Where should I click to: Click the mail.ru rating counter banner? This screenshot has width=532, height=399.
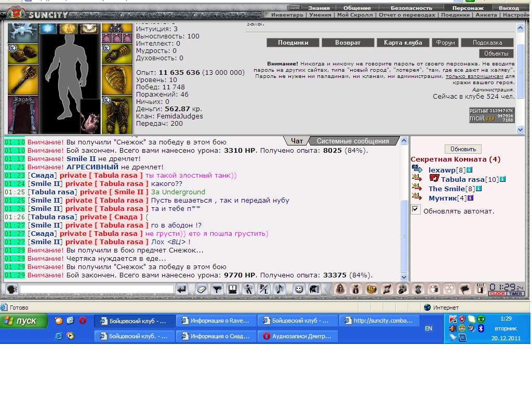(x=492, y=115)
